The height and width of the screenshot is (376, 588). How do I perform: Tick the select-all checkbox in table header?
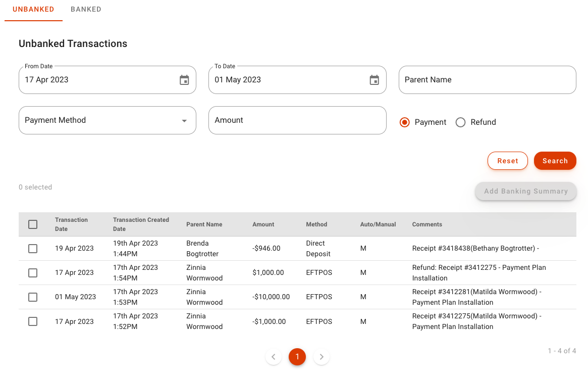[x=33, y=224]
